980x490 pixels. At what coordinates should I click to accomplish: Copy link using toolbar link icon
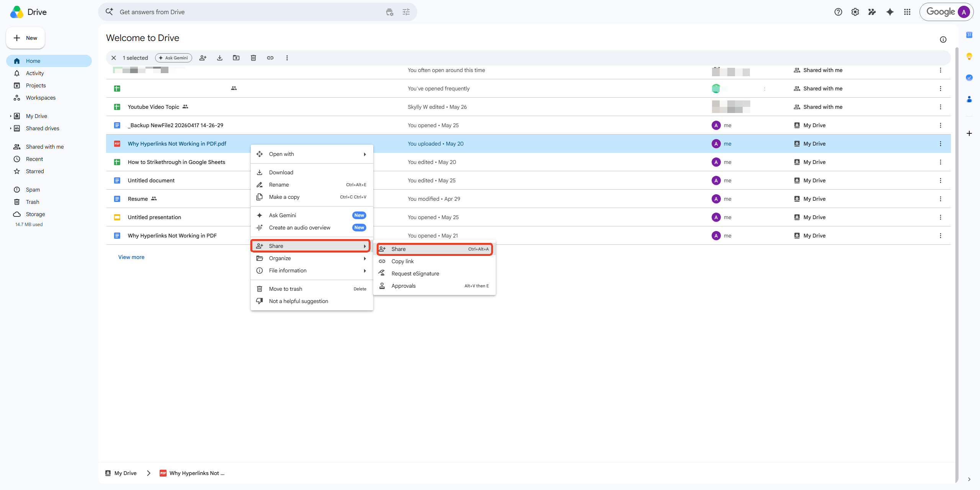point(270,58)
